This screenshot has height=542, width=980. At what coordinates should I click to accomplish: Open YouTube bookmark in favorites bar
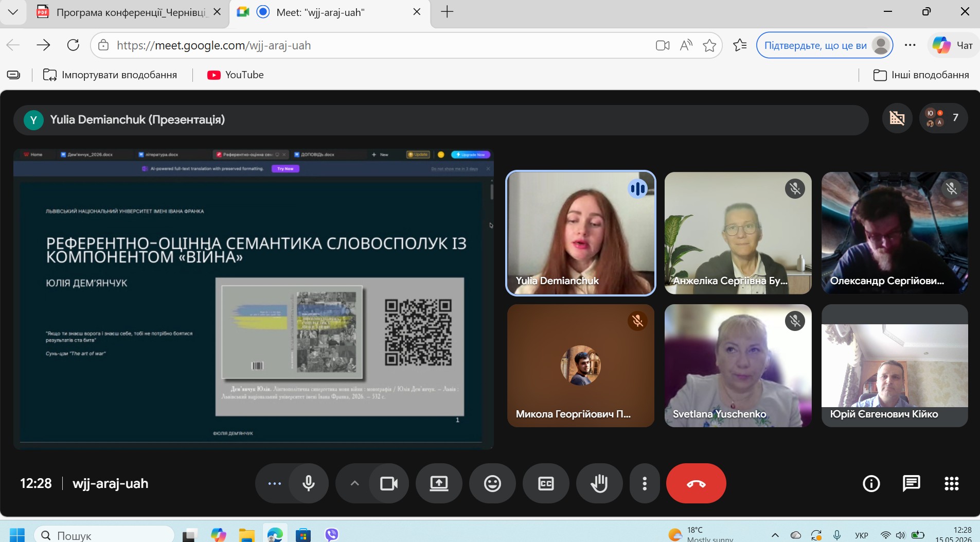235,75
